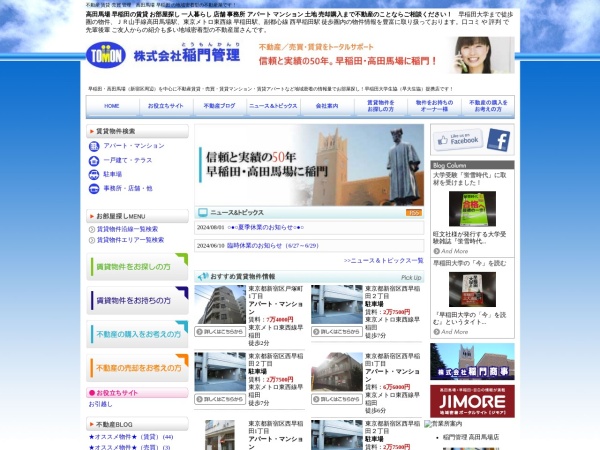Open 臨時休業のお知らせ (6/27～6/29) news item
The height and width of the screenshot is (450, 600).
pyautogui.click(x=272, y=246)
